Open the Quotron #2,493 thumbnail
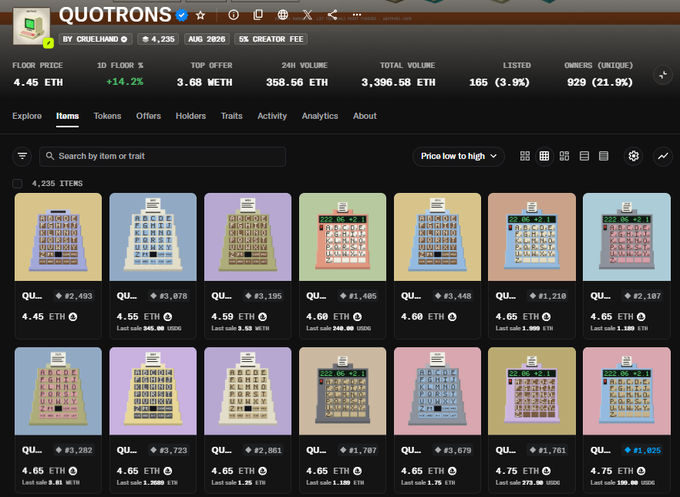The width and height of the screenshot is (680, 497). pos(58,237)
